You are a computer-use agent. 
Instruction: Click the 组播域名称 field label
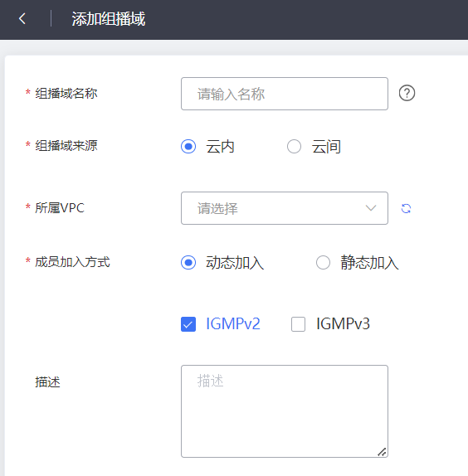pos(66,93)
